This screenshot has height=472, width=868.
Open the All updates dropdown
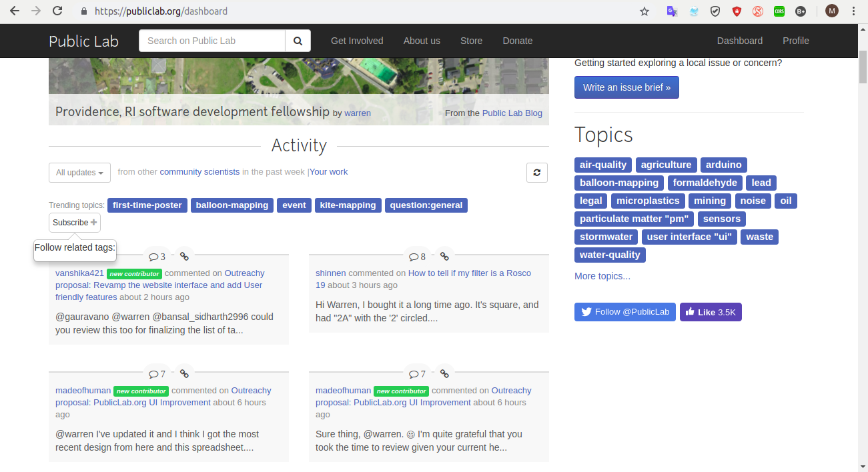pyautogui.click(x=79, y=172)
